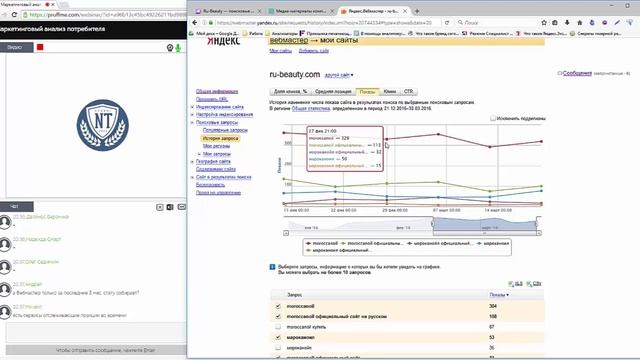This screenshot has width=640, height=360.
Task: Click the middle chat toolbar icon
Action: (x=170, y=207)
